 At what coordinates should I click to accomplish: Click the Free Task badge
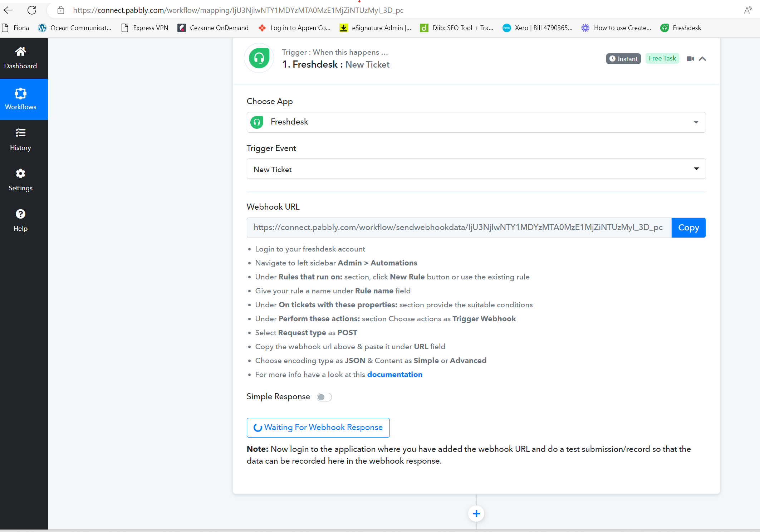tap(662, 58)
